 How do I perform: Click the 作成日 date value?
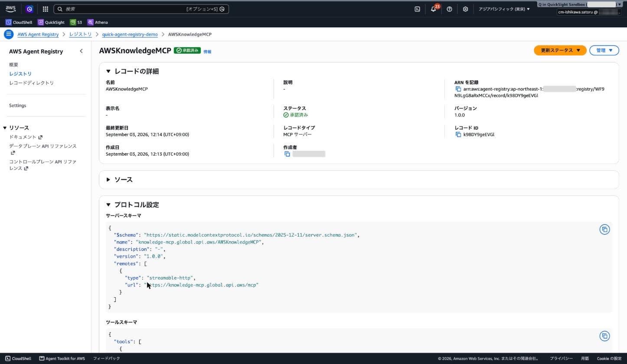coord(147,154)
